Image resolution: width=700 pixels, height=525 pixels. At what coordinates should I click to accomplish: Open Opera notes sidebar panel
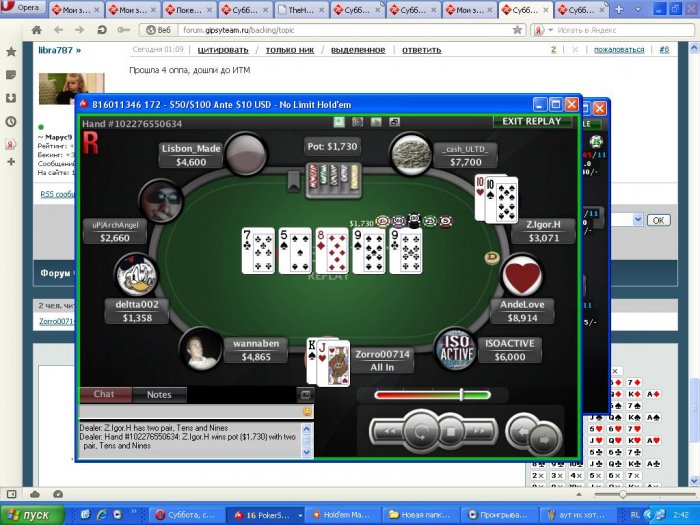(11, 75)
